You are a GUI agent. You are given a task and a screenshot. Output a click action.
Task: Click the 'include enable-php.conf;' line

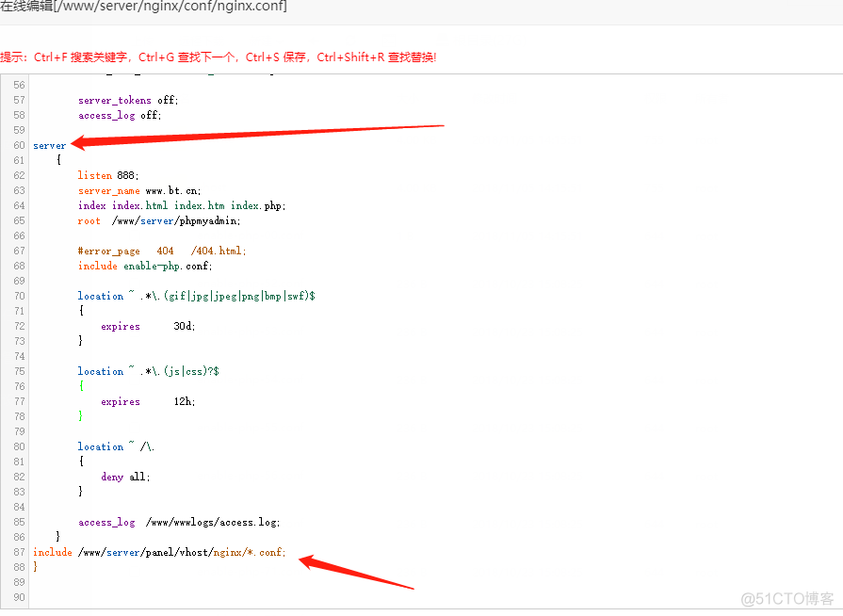[x=144, y=266]
